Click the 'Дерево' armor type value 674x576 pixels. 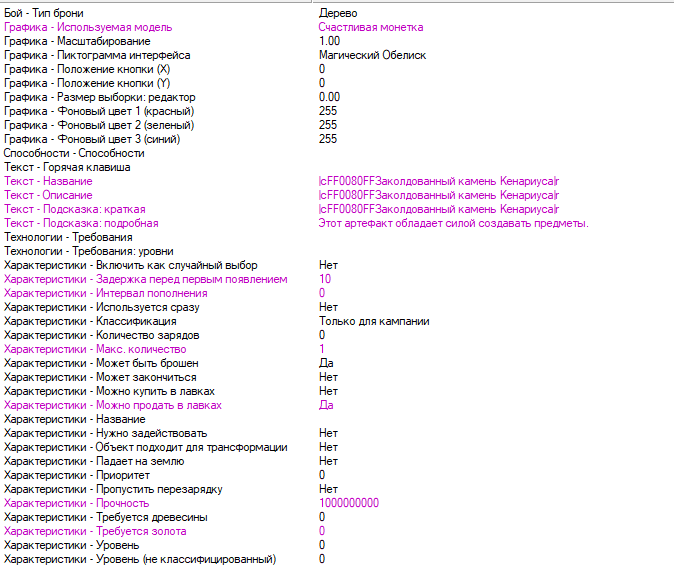(338, 13)
